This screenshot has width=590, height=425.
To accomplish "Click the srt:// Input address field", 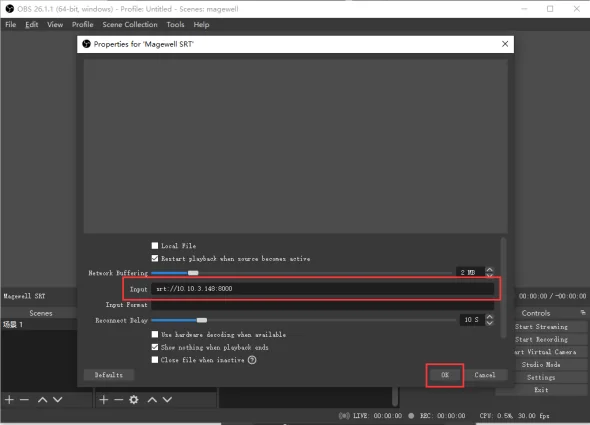I will [322, 288].
